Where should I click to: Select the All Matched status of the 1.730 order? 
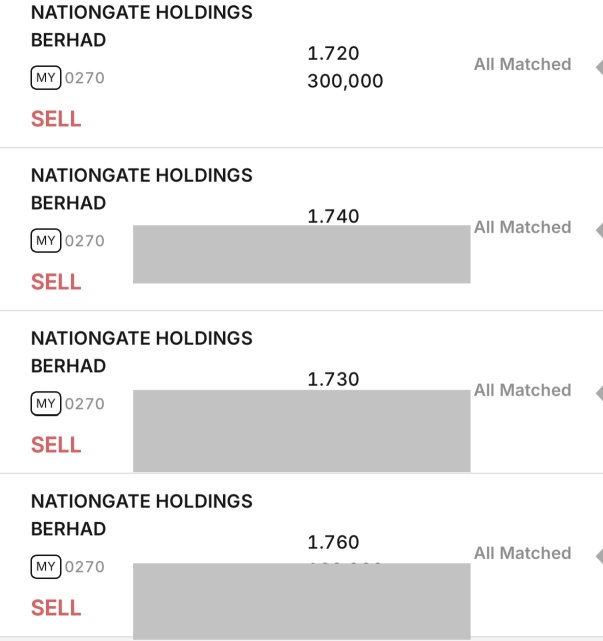pos(522,390)
